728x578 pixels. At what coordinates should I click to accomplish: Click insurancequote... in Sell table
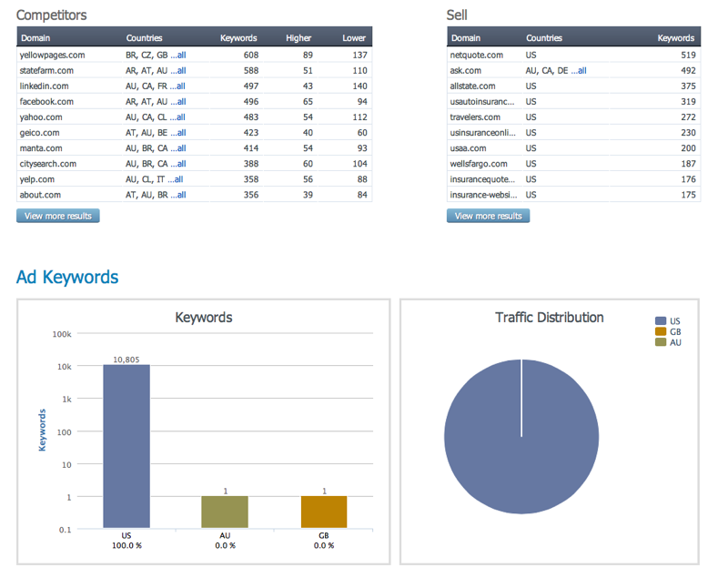tap(482, 179)
